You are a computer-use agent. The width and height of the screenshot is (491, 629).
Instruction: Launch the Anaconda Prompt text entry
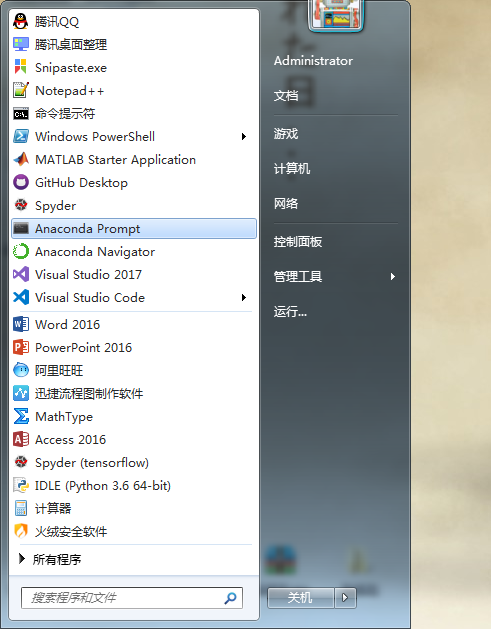tap(87, 229)
